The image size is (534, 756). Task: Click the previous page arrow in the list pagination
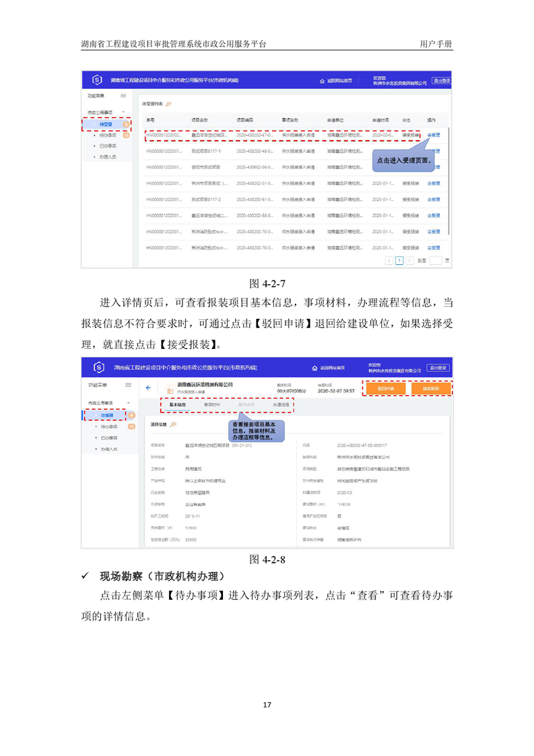pyautogui.click(x=389, y=260)
